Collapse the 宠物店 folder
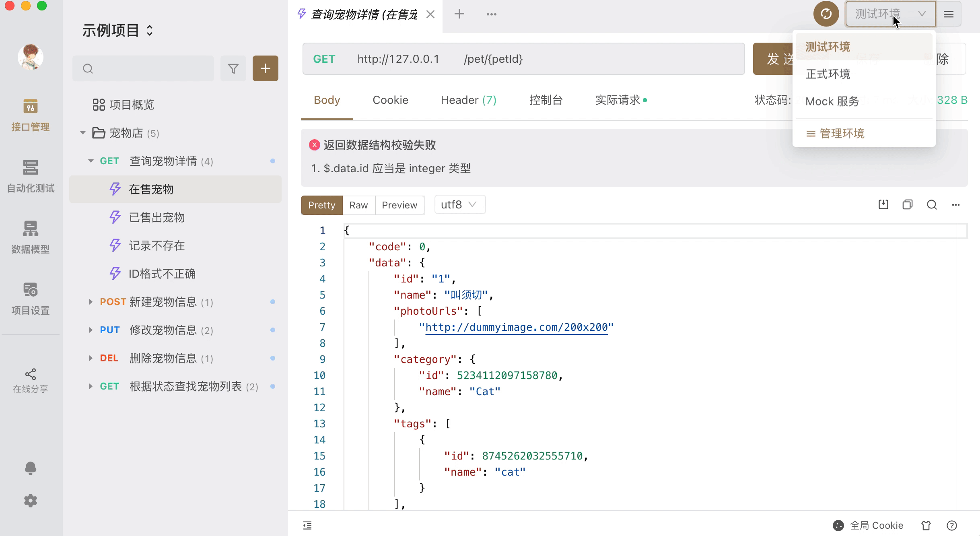 [83, 133]
